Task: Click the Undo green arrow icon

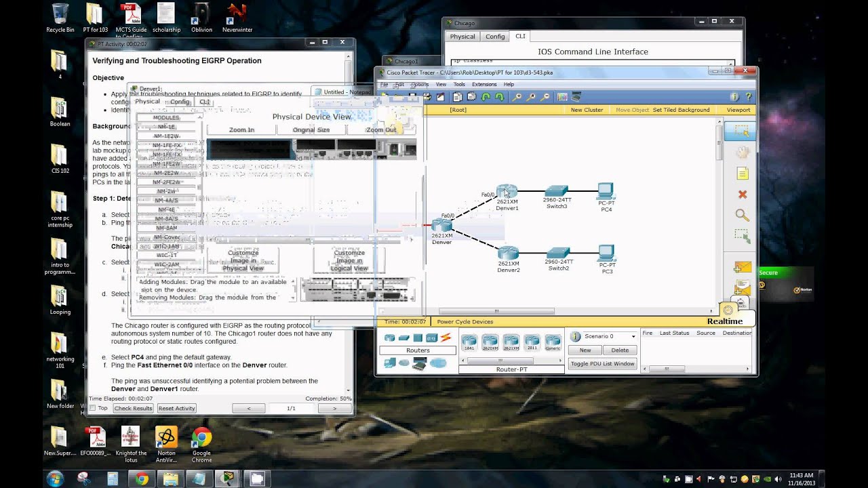Action: (x=486, y=97)
